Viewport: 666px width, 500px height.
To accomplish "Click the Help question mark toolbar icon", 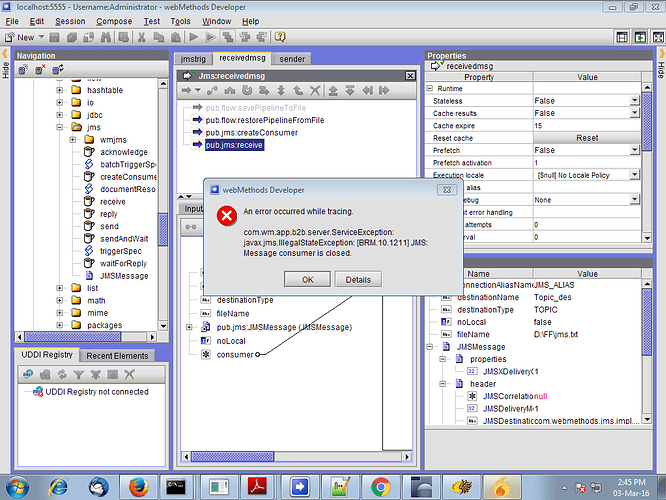I will (x=279, y=37).
